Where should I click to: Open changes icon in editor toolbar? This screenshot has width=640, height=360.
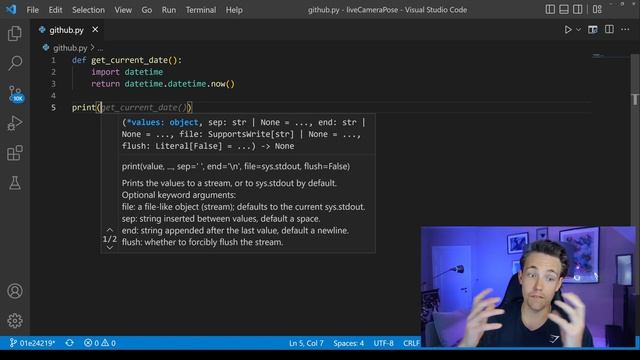click(x=593, y=29)
